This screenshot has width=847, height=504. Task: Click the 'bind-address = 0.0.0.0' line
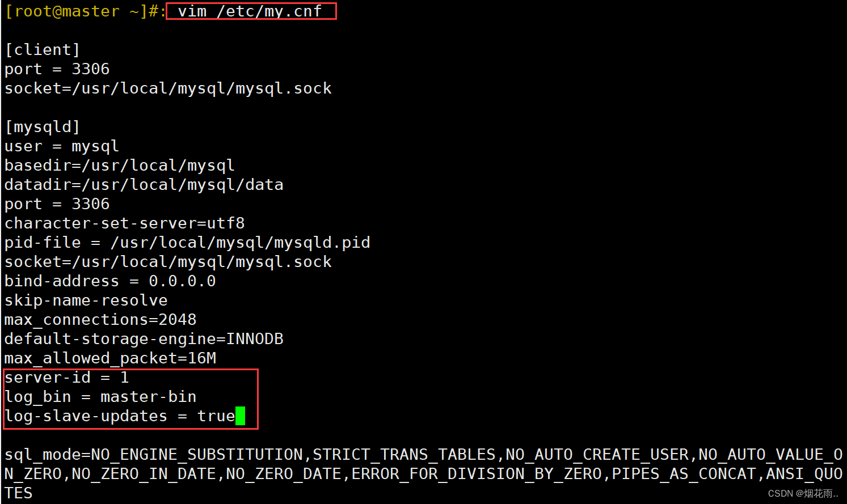click(x=110, y=281)
